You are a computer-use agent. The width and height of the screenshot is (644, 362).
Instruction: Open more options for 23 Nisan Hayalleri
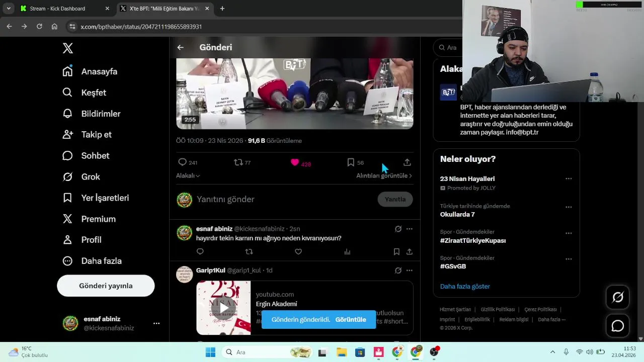click(569, 179)
